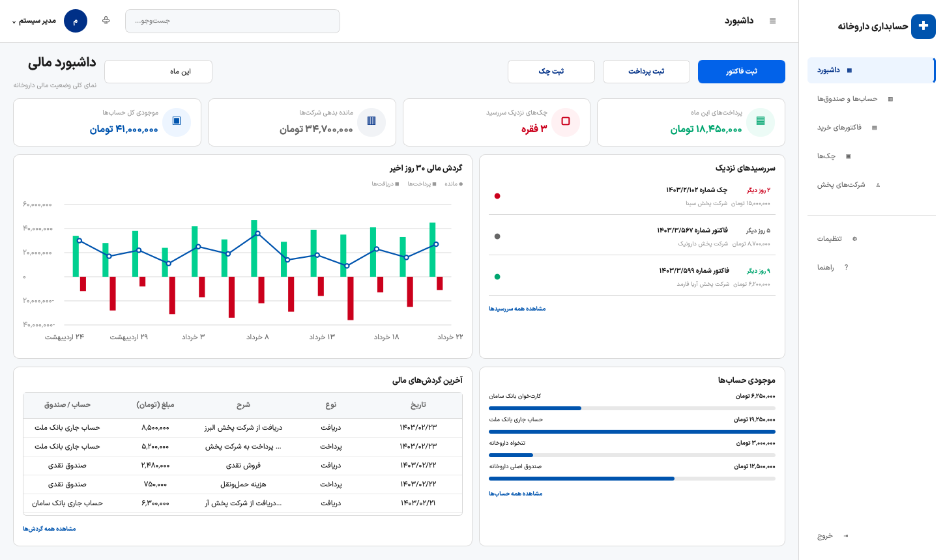The image size is (945, 560).
Task: Open the این ماه period dropdown
Action: (x=158, y=72)
